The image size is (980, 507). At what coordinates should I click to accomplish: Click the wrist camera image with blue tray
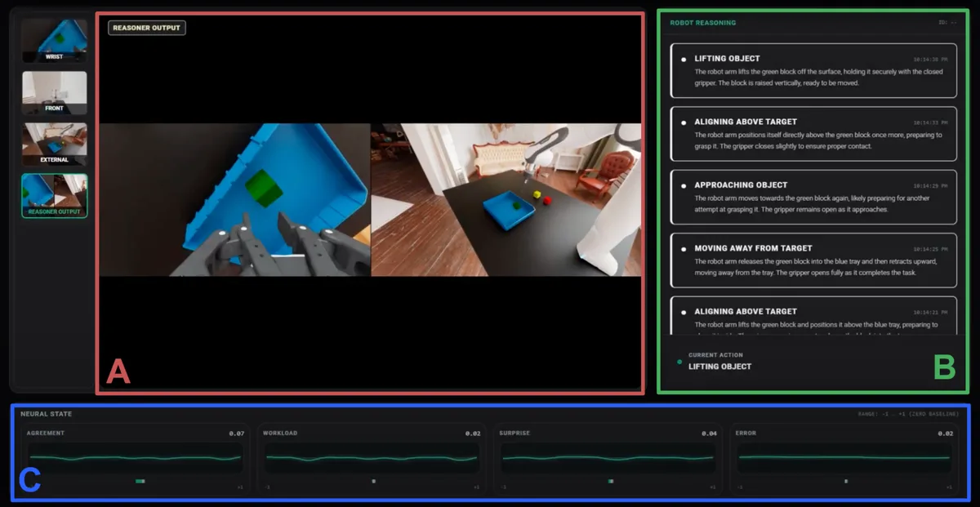[235, 200]
